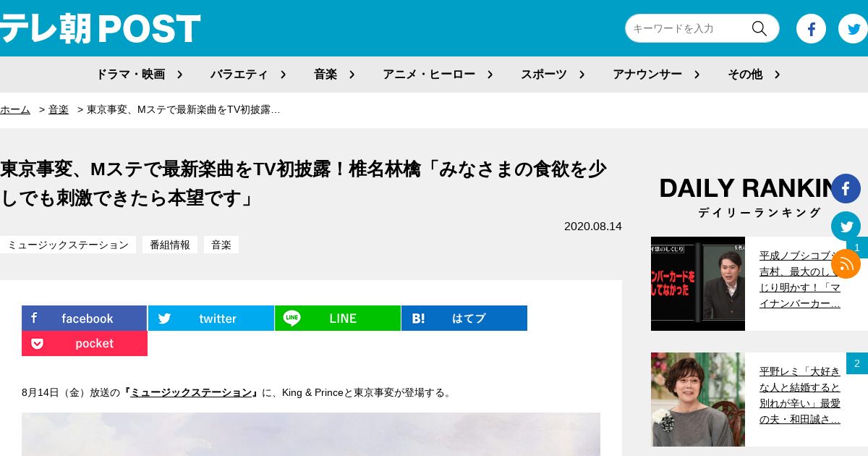Share article via twitter button
The image size is (868, 456).
click(x=211, y=318)
